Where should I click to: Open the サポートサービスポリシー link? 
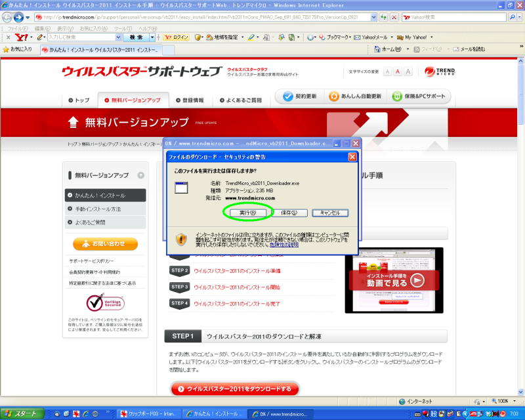coord(91,261)
